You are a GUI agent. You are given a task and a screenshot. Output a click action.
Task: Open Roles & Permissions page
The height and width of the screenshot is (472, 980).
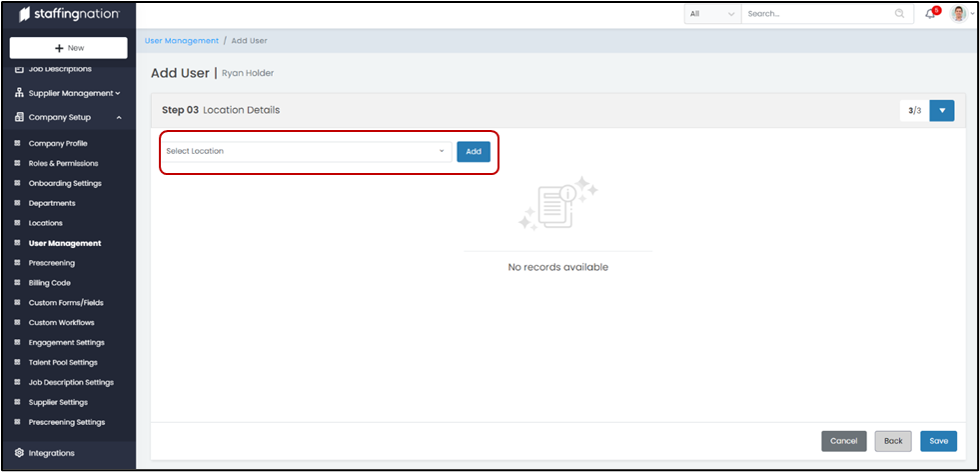pos(63,163)
